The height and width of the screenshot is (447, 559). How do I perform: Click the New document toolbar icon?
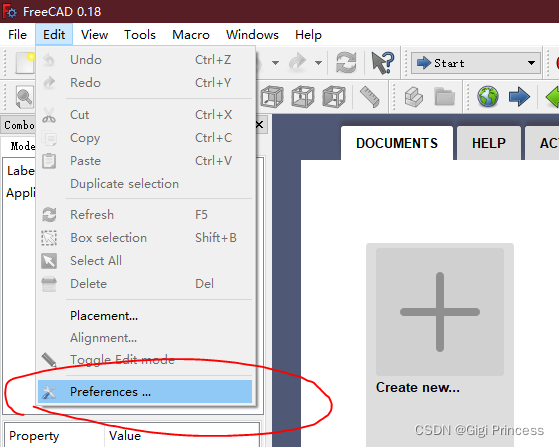pos(24,63)
